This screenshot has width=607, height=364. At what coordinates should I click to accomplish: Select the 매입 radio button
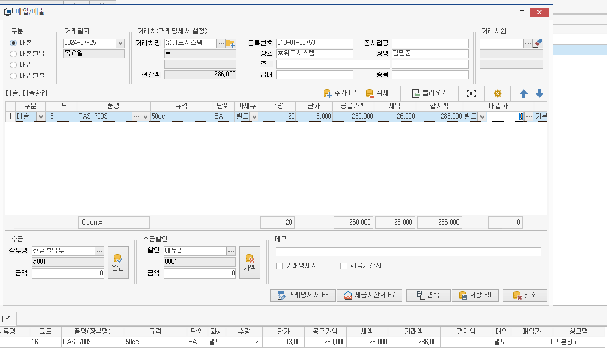pos(14,64)
